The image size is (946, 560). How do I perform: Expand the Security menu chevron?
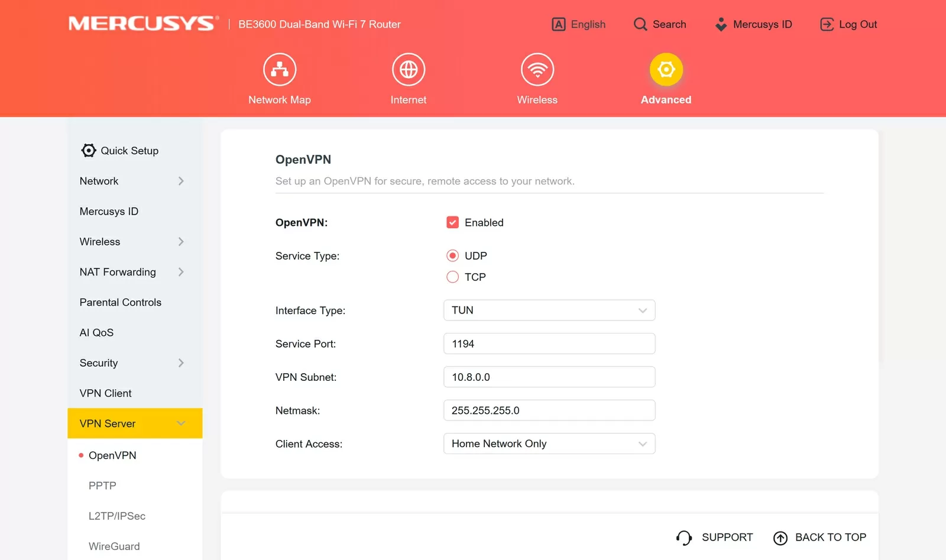[181, 363]
